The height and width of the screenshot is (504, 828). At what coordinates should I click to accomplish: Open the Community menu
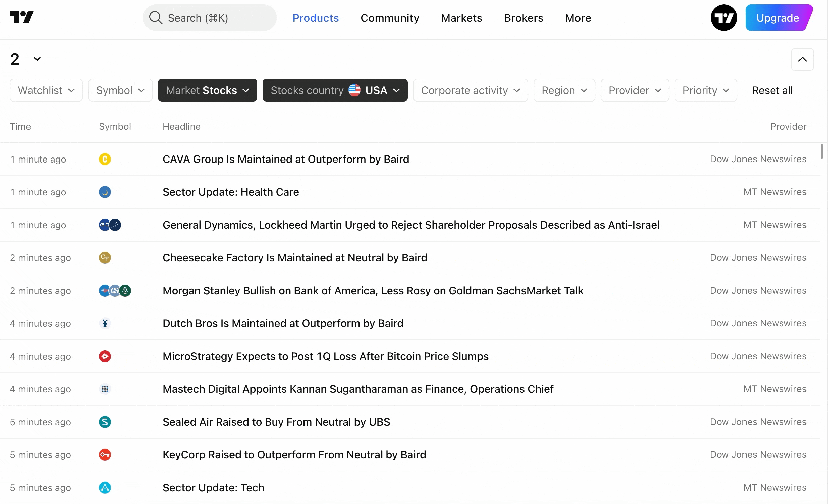coord(389,18)
